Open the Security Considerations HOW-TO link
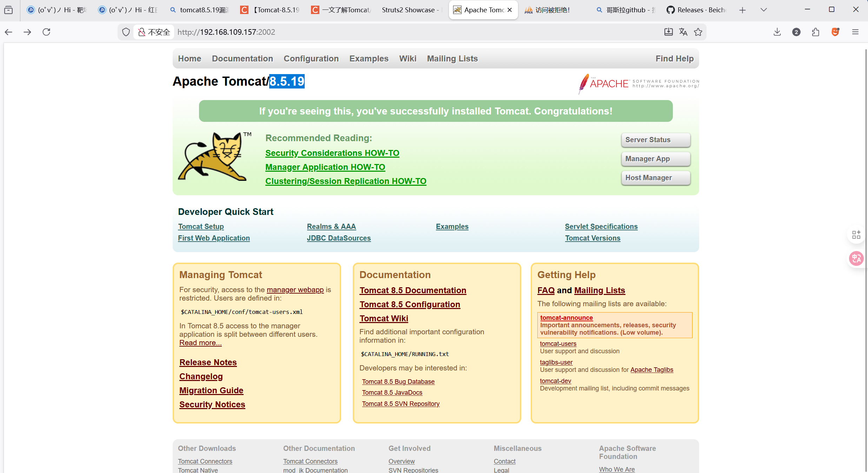Viewport: 868px width, 473px height. (x=332, y=153)
